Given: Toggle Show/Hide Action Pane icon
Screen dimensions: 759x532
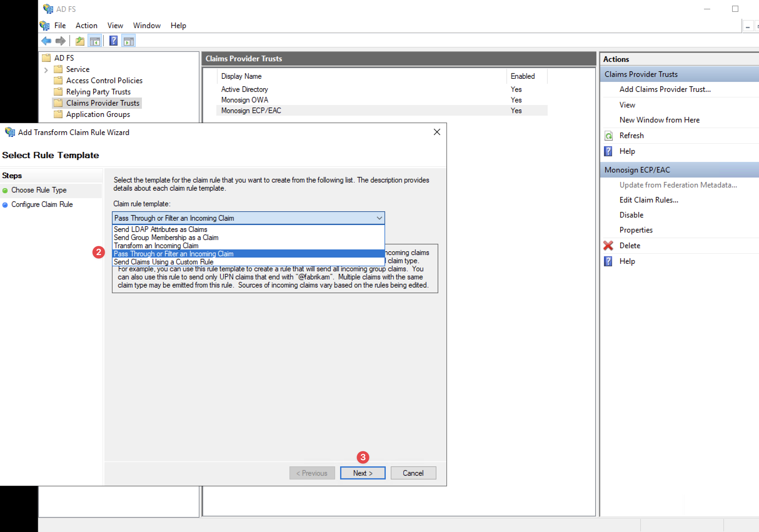Looking at the screenshot, I should tap(128, 41).
